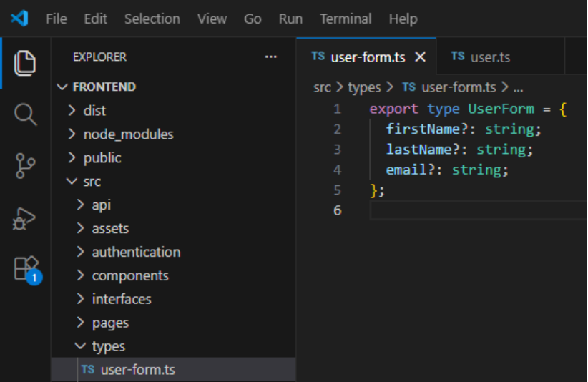The height and width of the screenshot is (382, 588).
Task: Place cursor on empty line 6
Action: [472, 210]
